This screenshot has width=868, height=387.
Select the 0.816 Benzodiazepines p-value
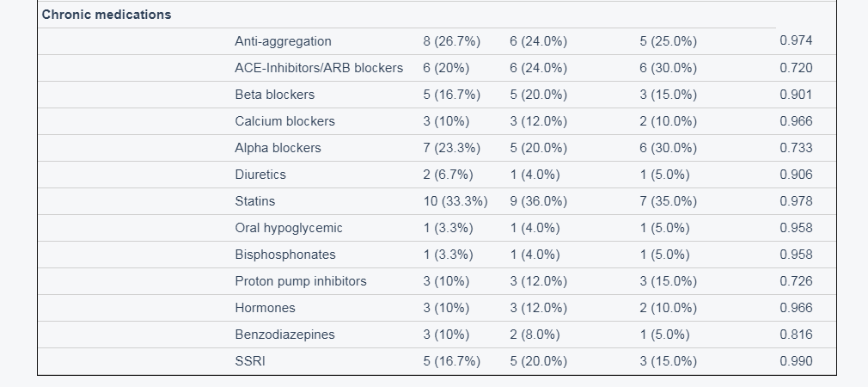click(796, 335)
